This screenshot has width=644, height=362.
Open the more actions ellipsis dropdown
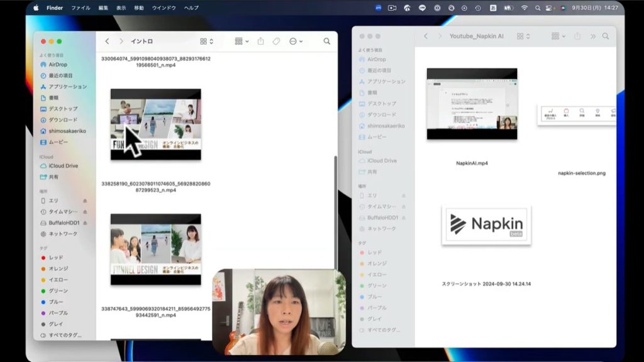(296, 41)
